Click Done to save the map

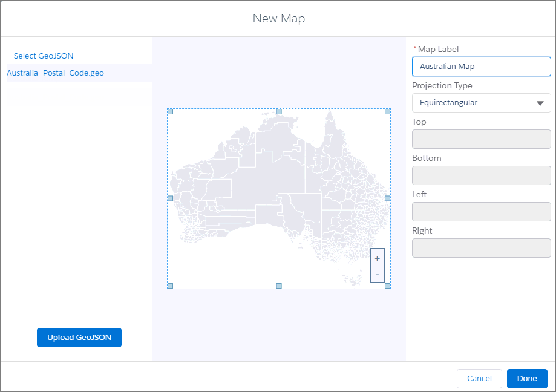[527, 379]
